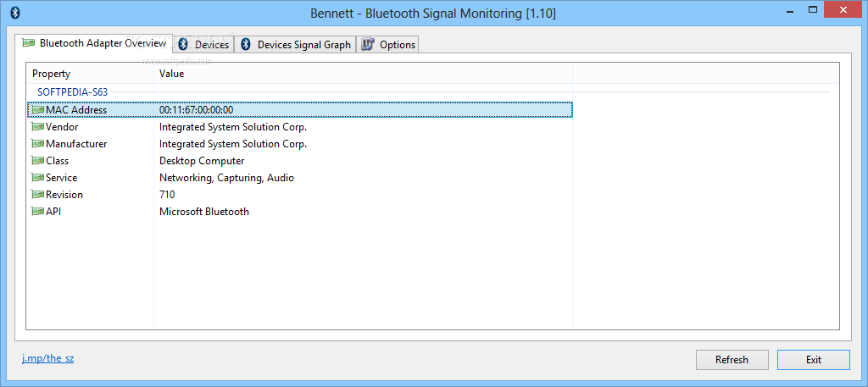Click the adapter icon beside API

[37, 211]
